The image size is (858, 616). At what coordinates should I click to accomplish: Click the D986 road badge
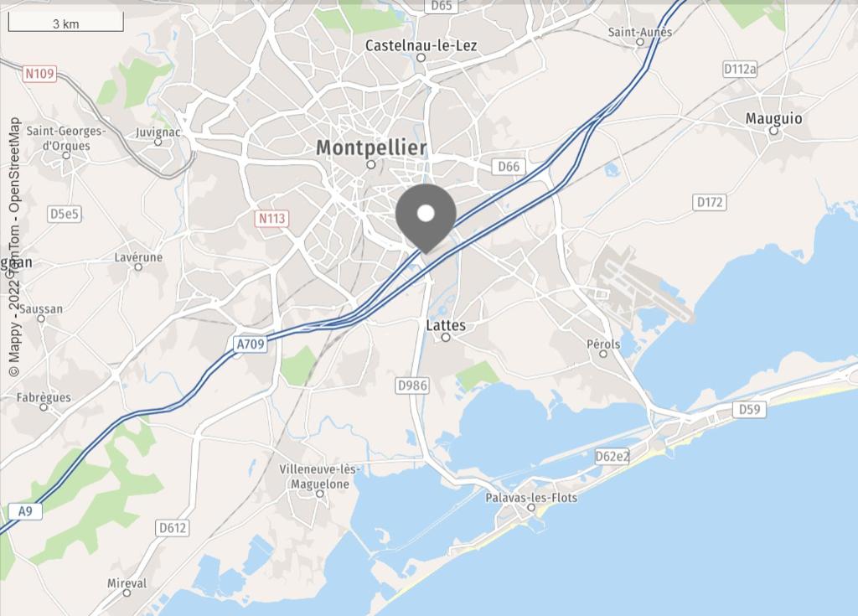point(412,386)
